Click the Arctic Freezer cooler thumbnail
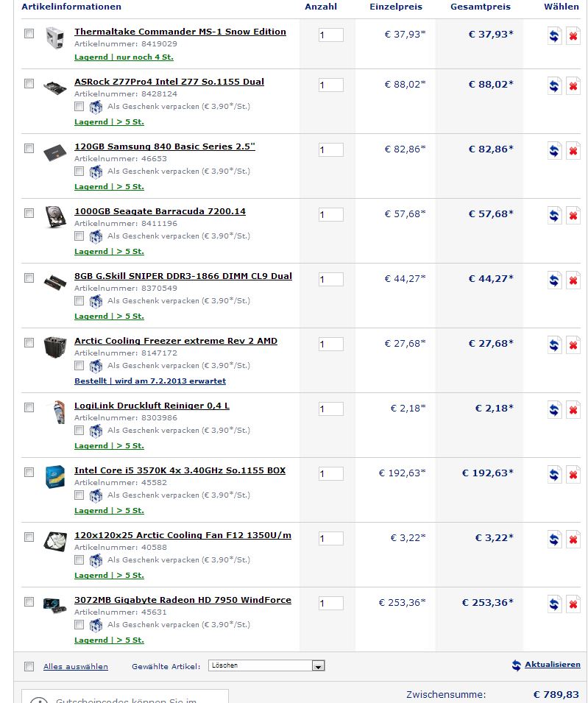The image size is (588, 703). coord(55,347)
